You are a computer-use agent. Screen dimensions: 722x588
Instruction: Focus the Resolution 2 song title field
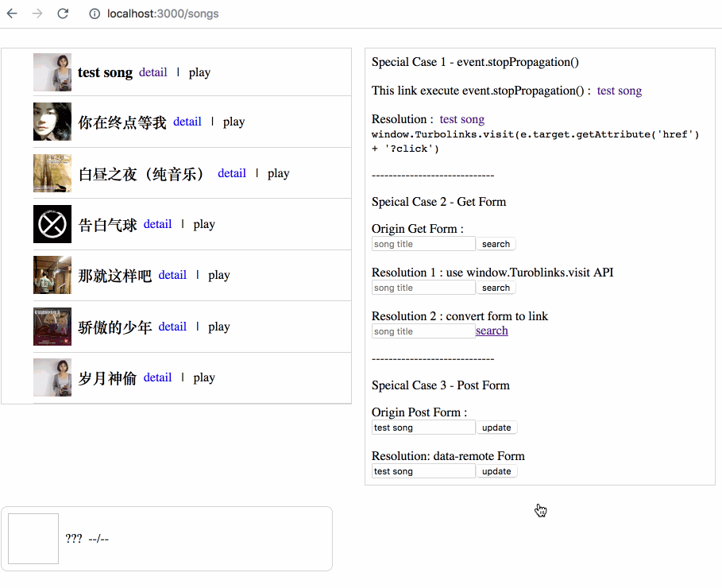pos(423,331)
